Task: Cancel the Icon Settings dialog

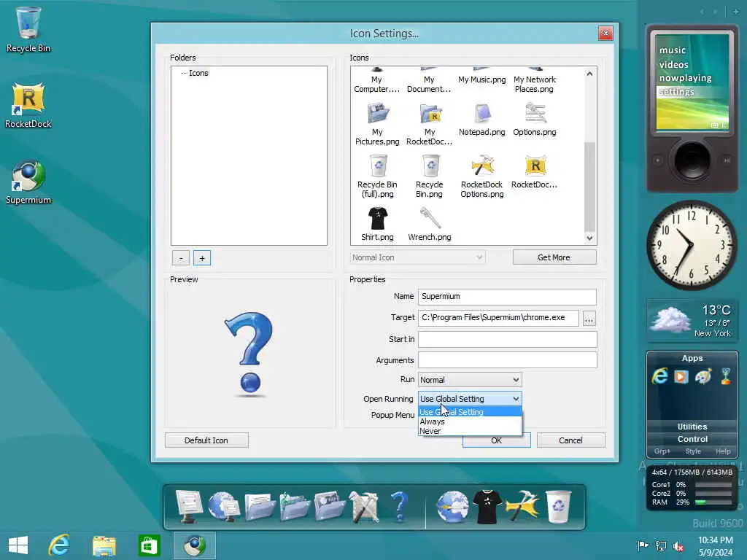Action: [570, 440]
